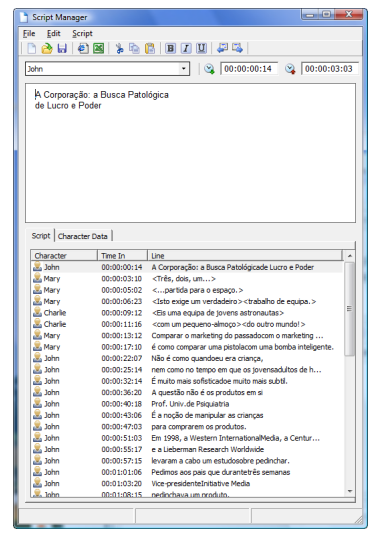Image resolution: width=377 pixels, height=537 pixels.
Task: Sort by the Time In column header
Action: pyautogui.click(x=123, y=256)
